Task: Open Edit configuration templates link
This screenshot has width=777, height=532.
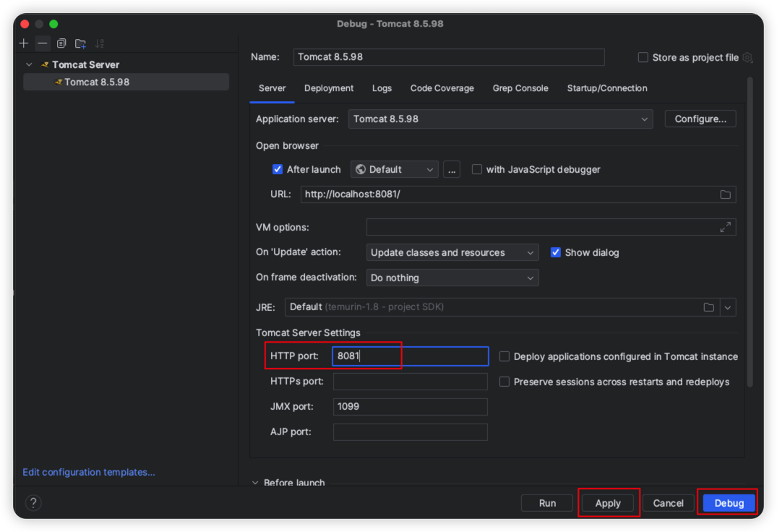Action: tap(89, 472)
